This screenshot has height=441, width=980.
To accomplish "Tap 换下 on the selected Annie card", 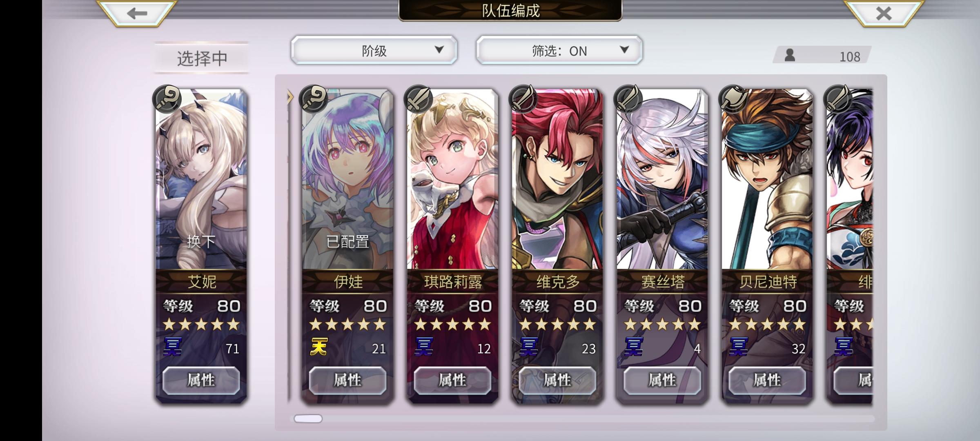I will point(201,242).
